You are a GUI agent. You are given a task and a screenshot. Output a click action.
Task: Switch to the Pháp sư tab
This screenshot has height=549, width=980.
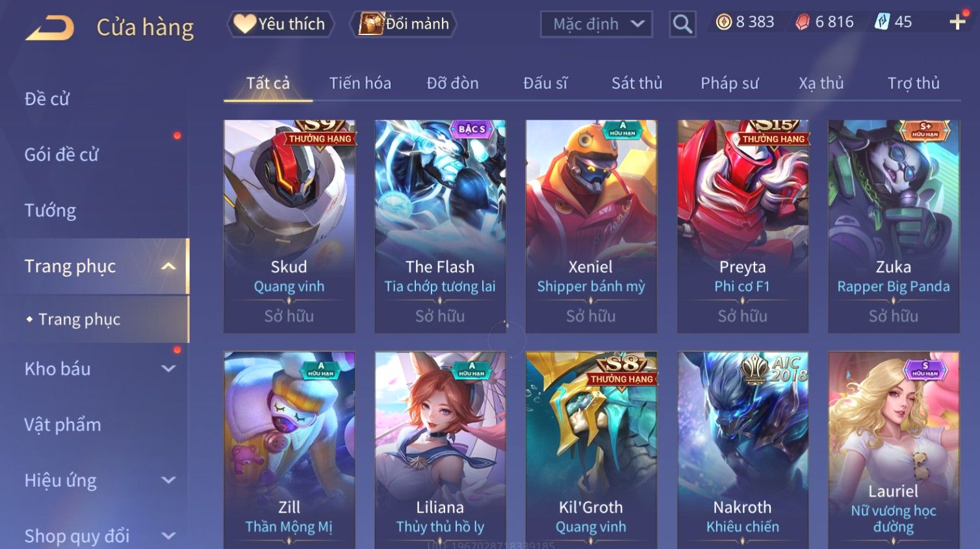click(x=729, y=83)
